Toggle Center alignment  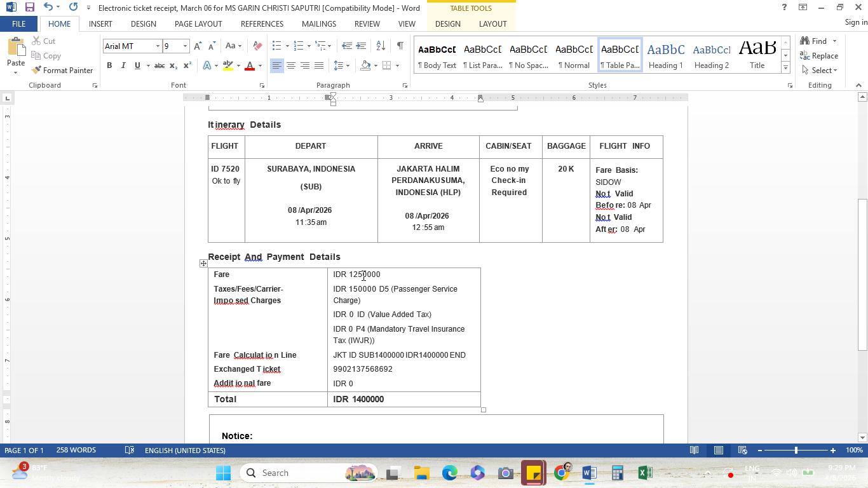[x=291, y=65]
